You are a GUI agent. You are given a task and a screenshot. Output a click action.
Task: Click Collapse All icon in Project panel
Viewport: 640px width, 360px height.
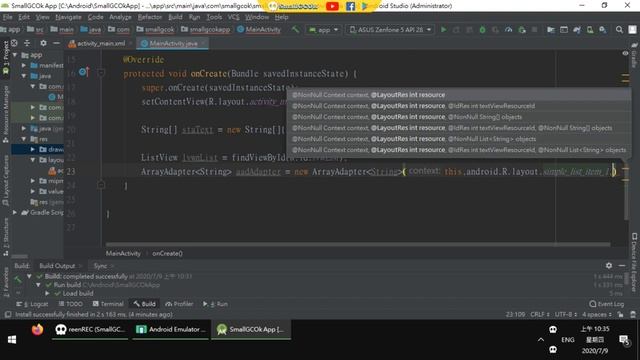(x=27, y=43)
